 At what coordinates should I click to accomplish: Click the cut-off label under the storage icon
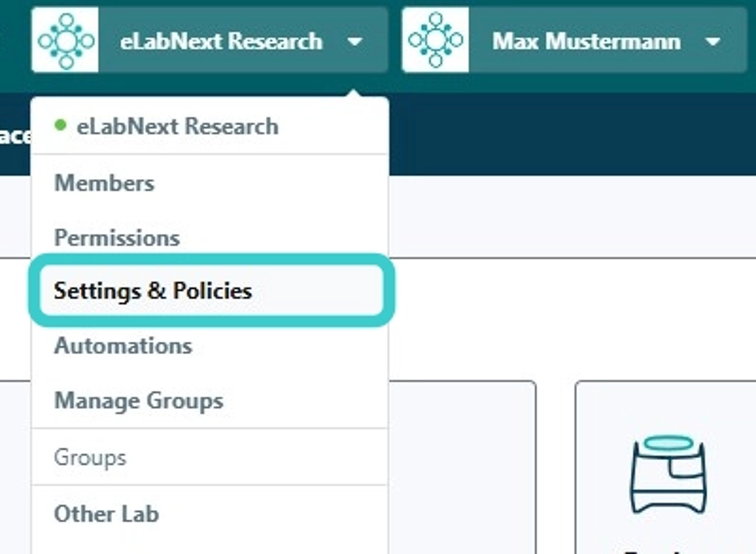pos(668,549)
